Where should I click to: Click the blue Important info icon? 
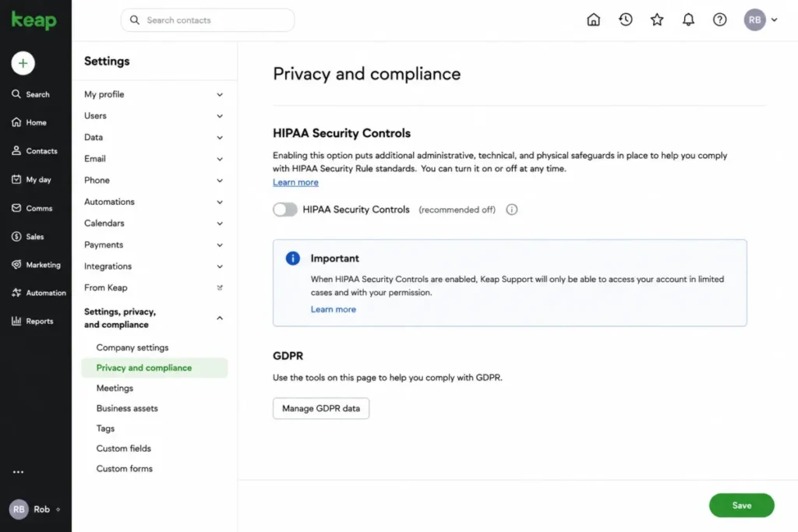click(293, 259)
